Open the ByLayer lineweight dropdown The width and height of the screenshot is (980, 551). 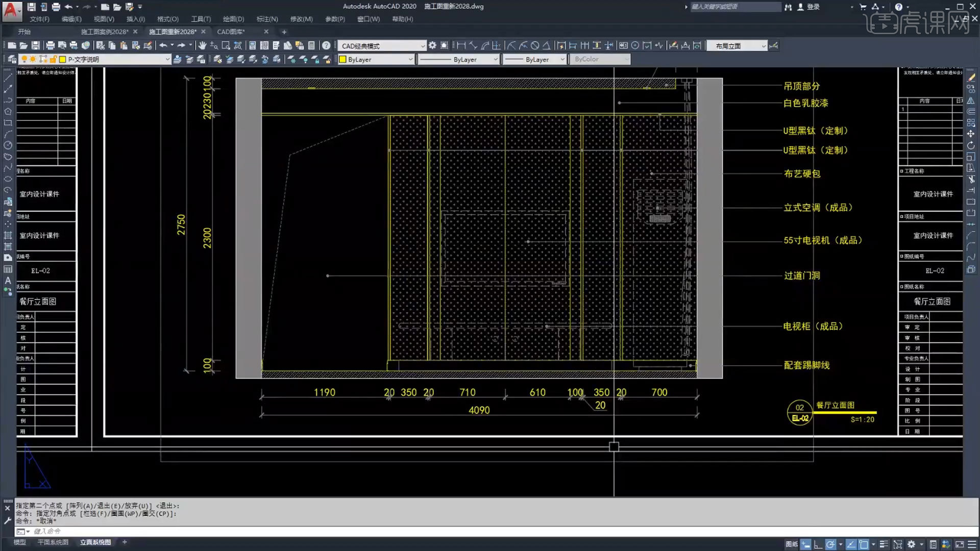(534, 59)
